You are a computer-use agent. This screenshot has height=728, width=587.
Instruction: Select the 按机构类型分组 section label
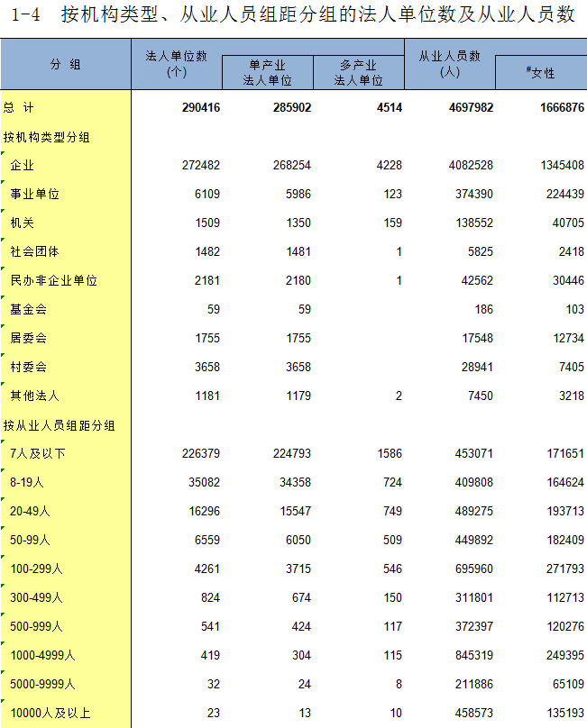47,138
